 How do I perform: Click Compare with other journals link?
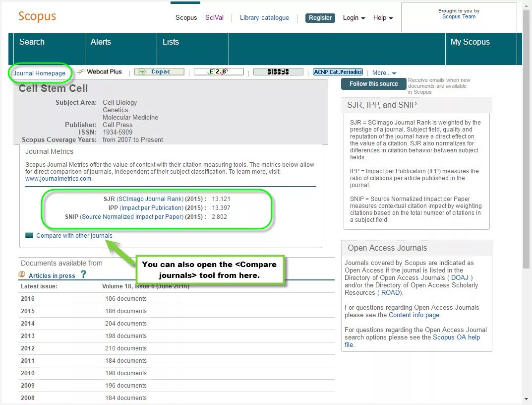pyautogui.click(x=74, y=235)
